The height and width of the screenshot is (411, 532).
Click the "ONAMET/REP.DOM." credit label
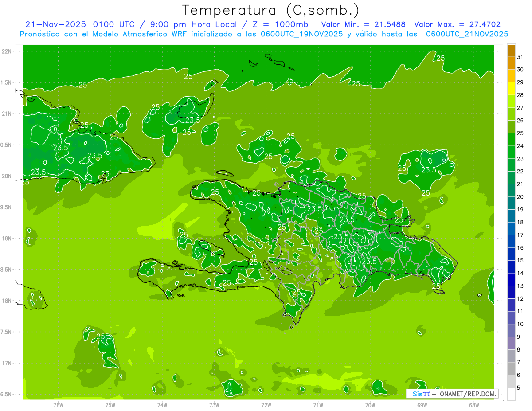tap(467, 394)
